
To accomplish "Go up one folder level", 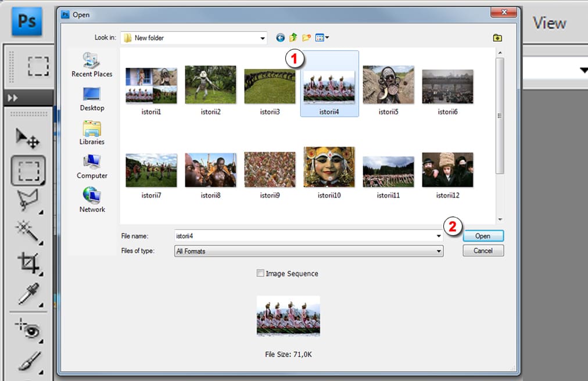I will coord(293,38).
